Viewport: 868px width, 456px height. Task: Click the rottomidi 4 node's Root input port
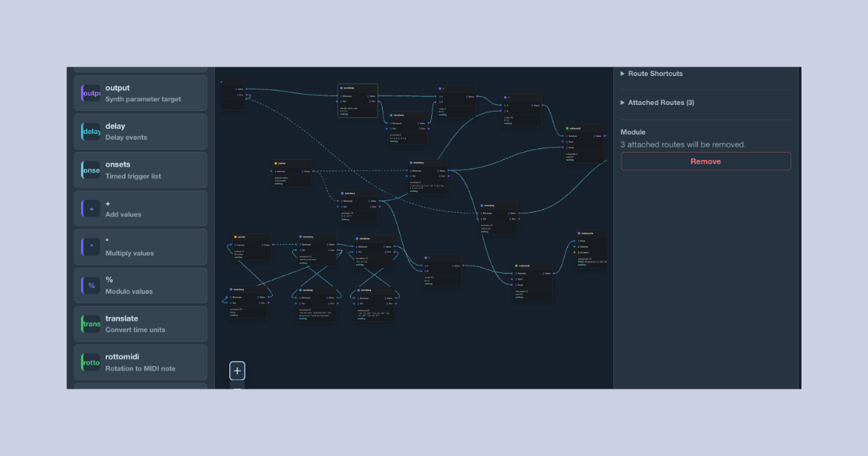click(563, 142)
